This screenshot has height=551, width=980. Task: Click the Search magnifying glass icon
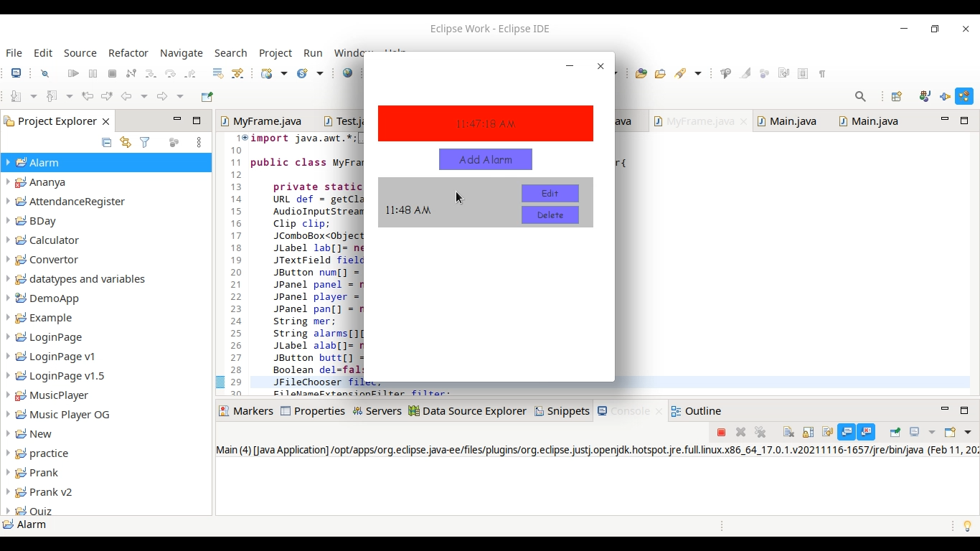coord(860,96)
